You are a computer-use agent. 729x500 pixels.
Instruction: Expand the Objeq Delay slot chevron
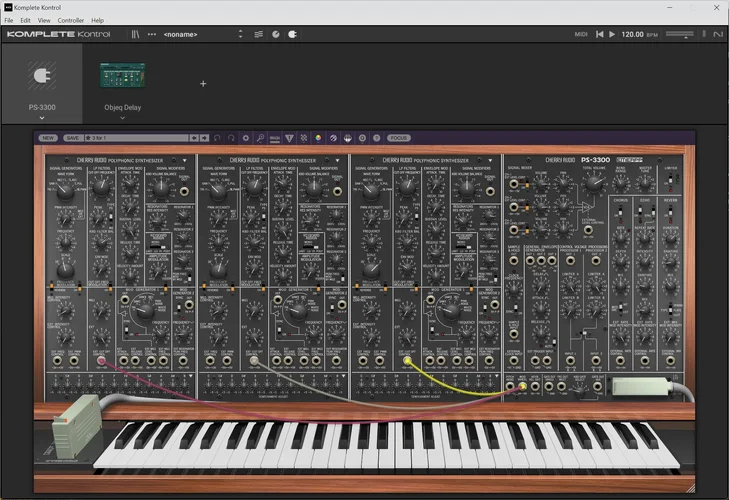tap(122, 117)
